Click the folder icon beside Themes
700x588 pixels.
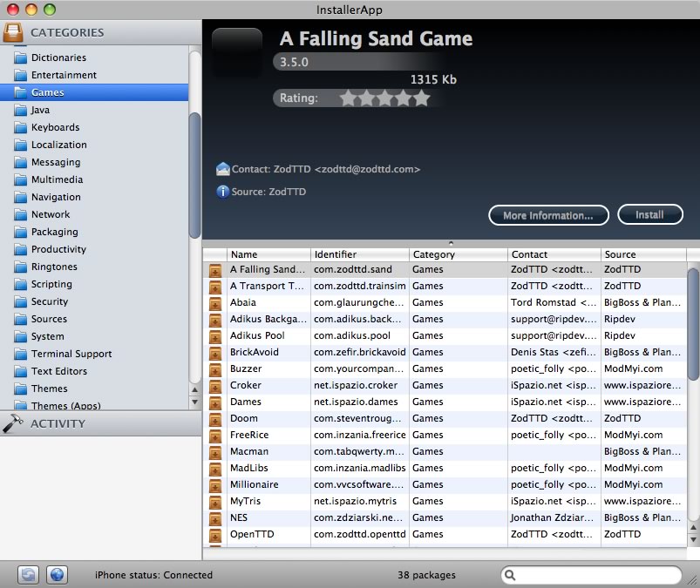pyautogui.click(x=20, y=389)
